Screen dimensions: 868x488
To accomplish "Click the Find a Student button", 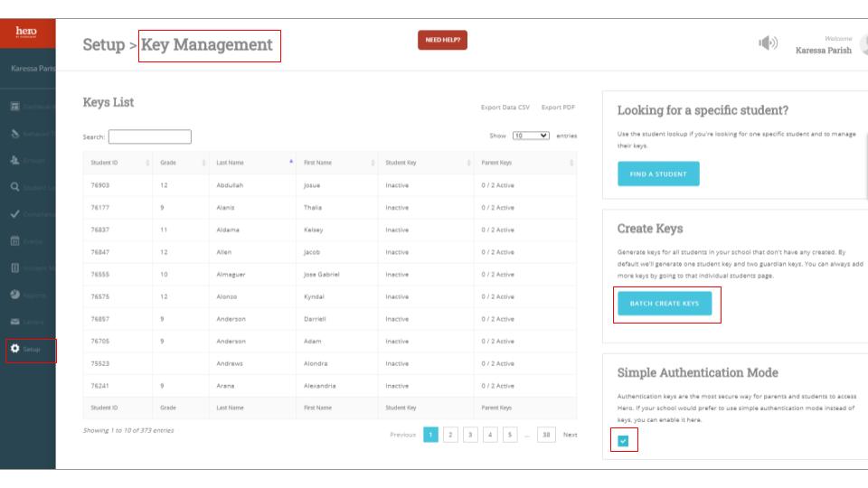I will coord(658,174).
